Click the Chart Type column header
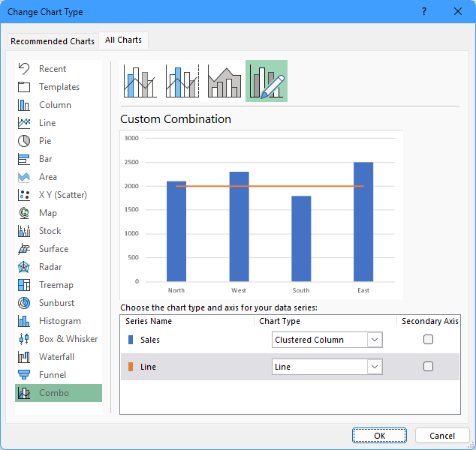This screenshot has height=450, width=476. [279, 321]
